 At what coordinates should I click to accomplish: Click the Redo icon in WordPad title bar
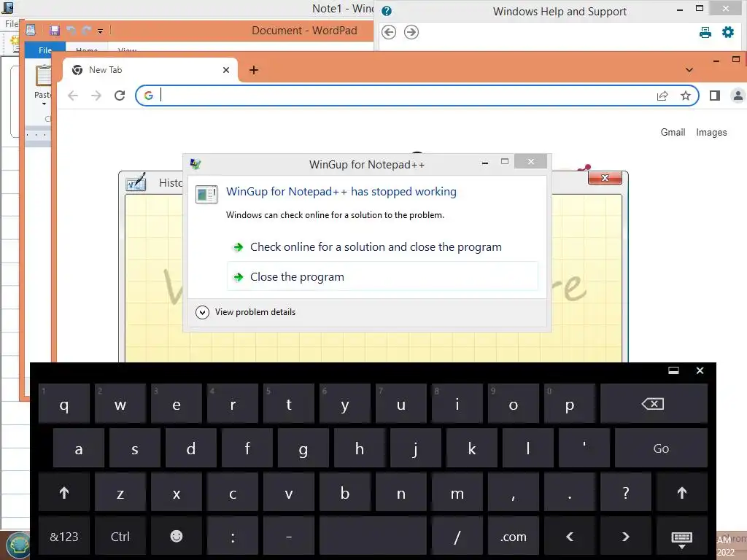pos(86,31)
